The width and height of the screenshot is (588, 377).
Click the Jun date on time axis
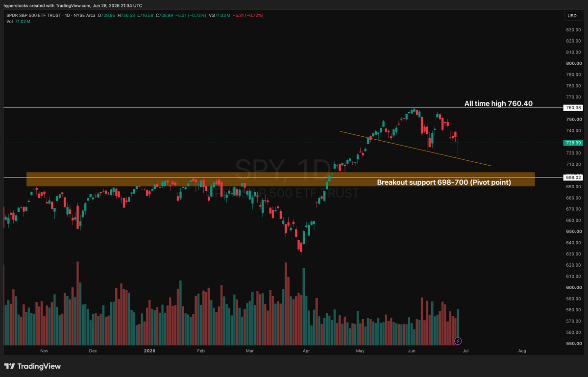412,351
